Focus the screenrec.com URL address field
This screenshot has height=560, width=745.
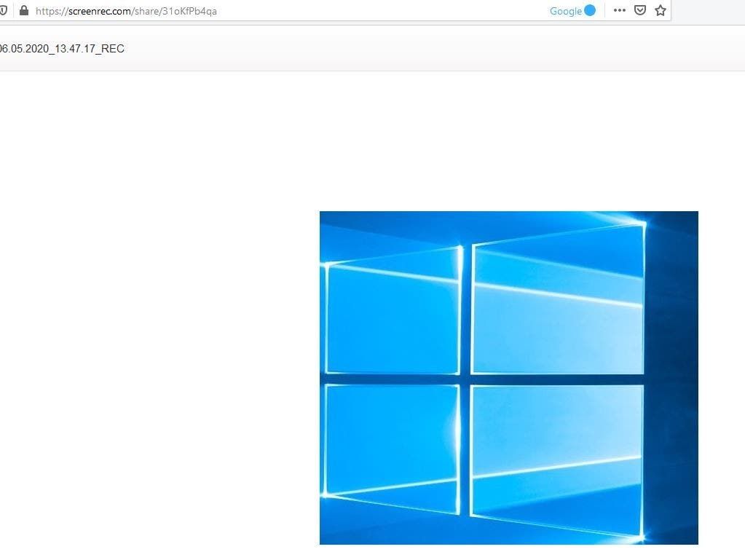[127, 11]
